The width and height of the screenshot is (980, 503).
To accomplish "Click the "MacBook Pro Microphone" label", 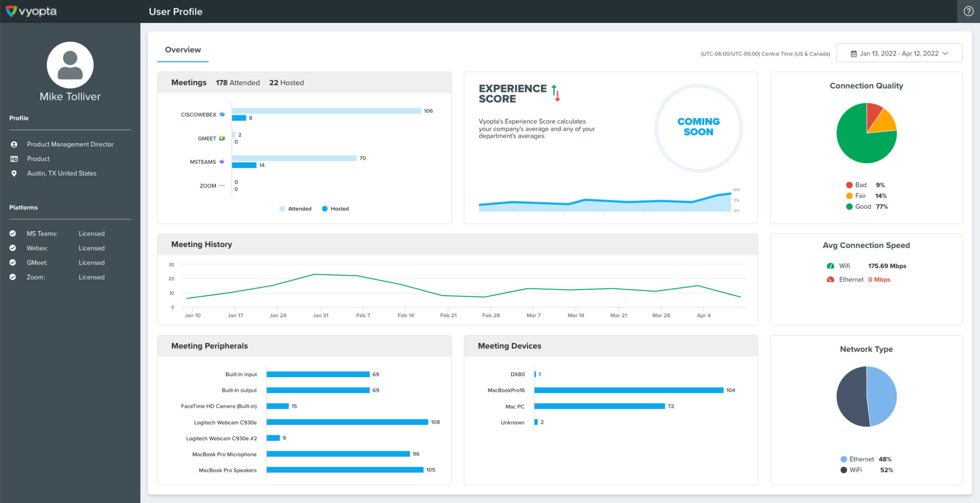I will (224, 454).
